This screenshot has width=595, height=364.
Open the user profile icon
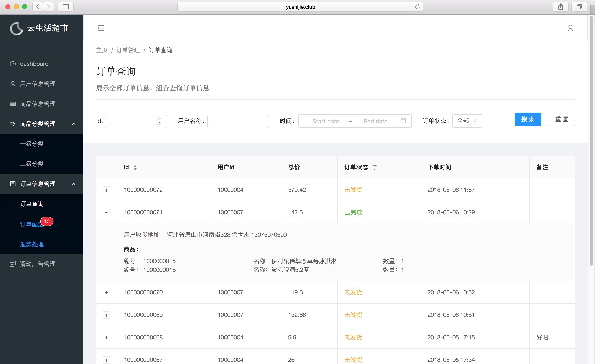tap(570, 28)
